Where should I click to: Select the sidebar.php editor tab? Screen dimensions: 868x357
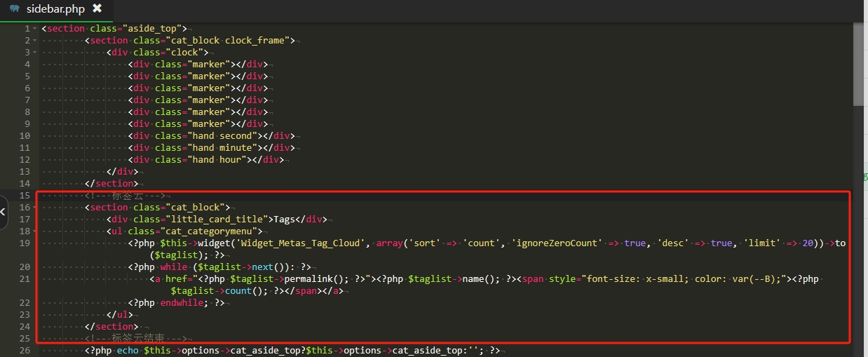pos(56,8)
